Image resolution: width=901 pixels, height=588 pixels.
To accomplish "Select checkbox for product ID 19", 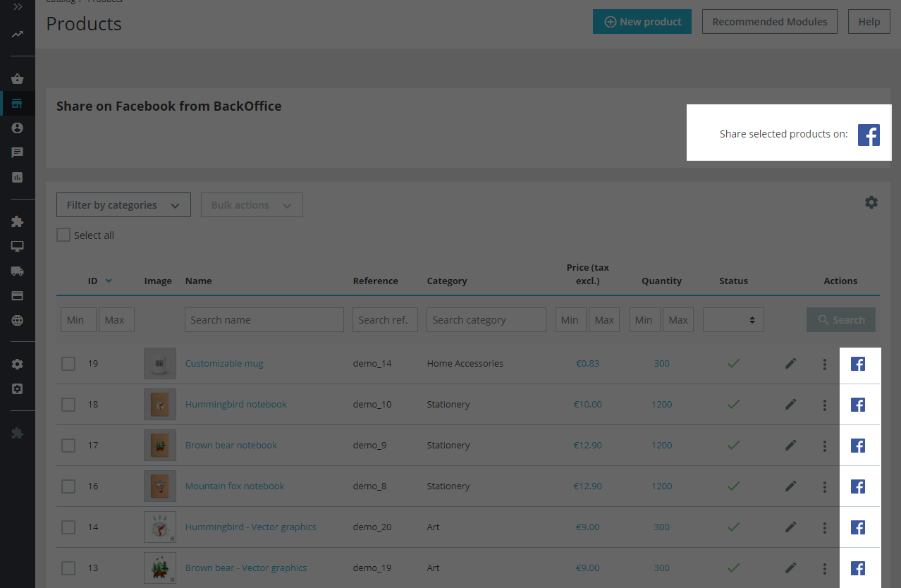I will [68, 364].
